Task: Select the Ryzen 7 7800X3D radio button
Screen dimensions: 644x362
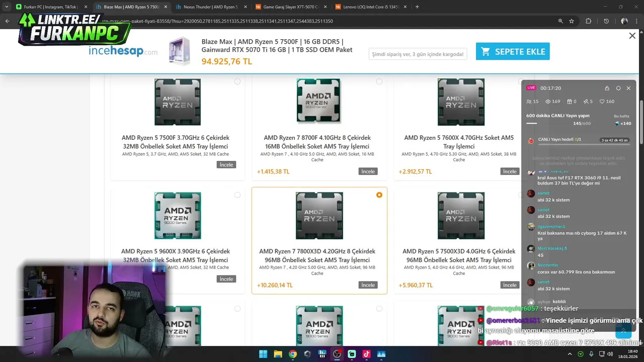Action: [379, 195]
